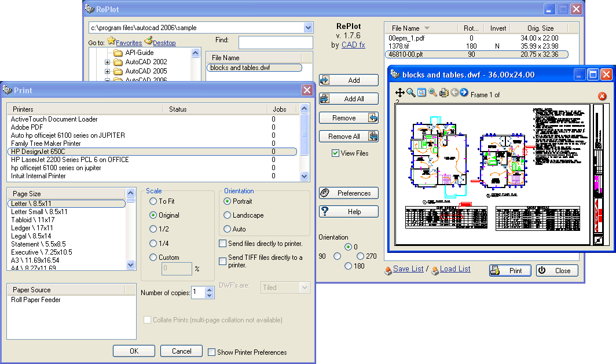Select 270 orientation in RePlot window
Screen dimensions: 616x364
point(360,256)
